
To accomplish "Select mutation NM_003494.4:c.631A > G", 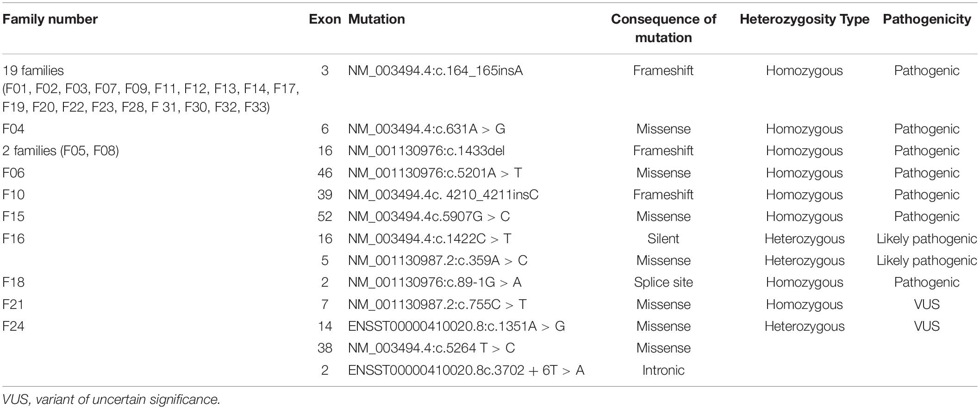I will pos(426,129).
